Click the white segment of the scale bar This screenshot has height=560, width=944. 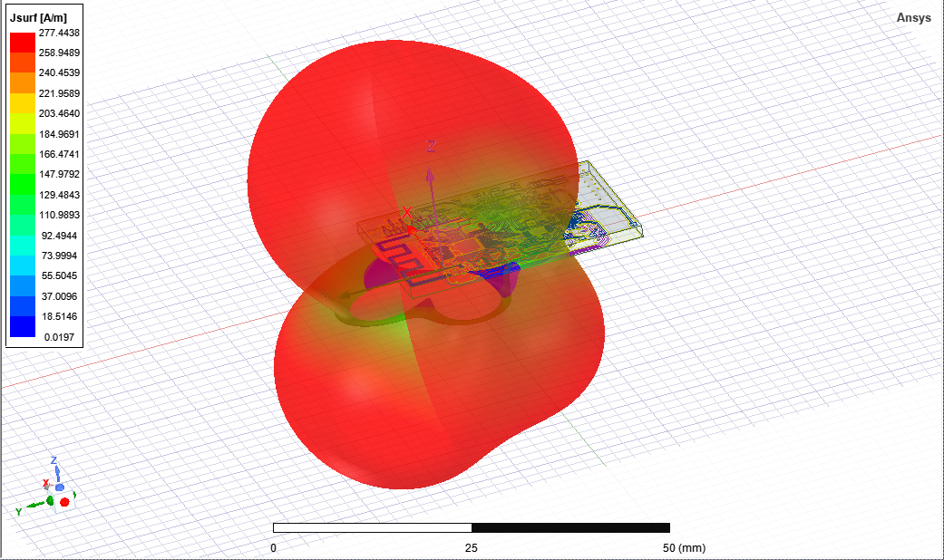pos(372,527)
